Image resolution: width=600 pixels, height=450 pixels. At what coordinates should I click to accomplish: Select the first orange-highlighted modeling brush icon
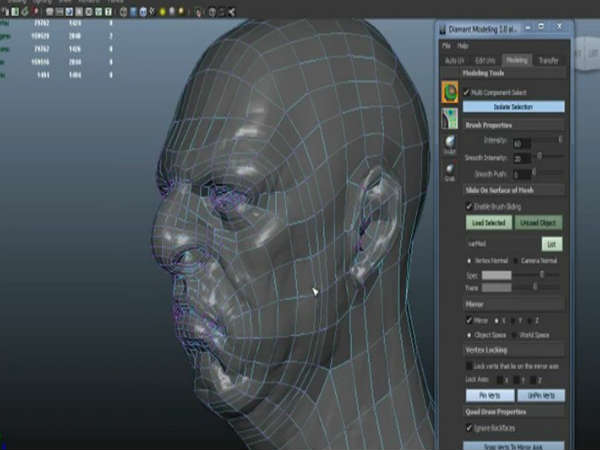click(451, 93)
